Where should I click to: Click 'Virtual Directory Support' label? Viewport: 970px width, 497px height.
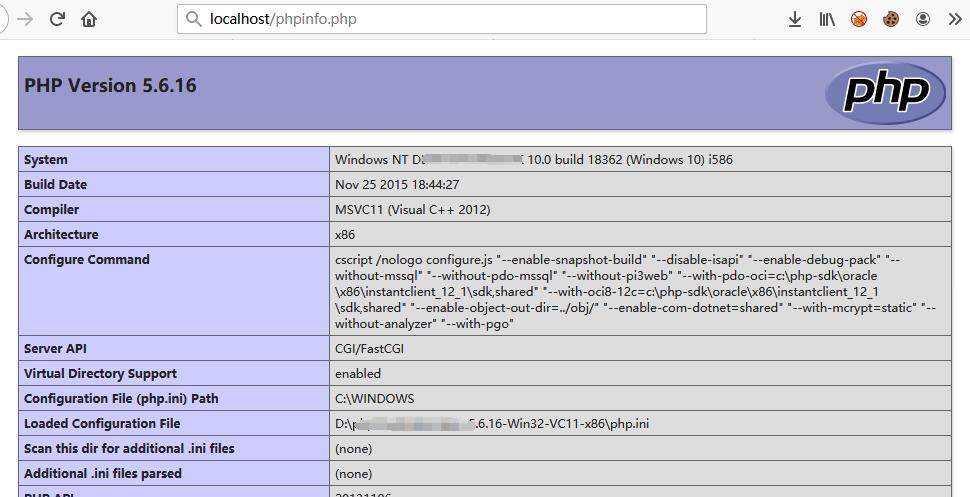pyautogui.click(x=100, y=374)
